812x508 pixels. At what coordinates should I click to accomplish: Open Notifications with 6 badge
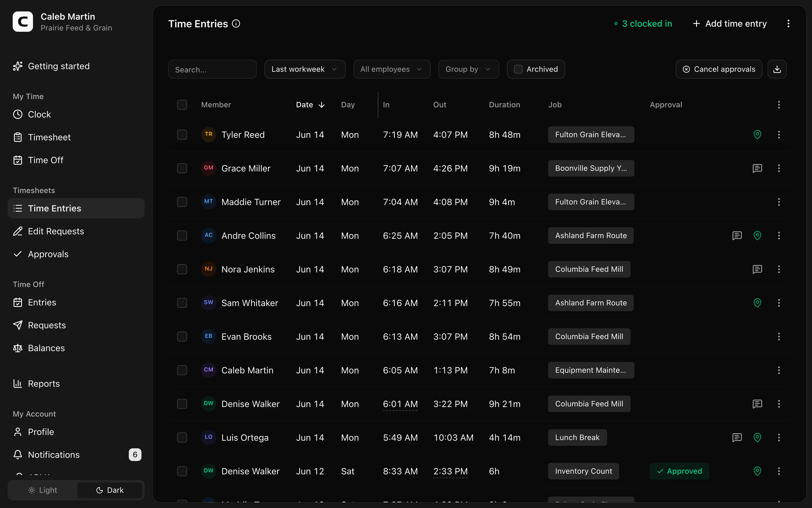coord(76,455)
